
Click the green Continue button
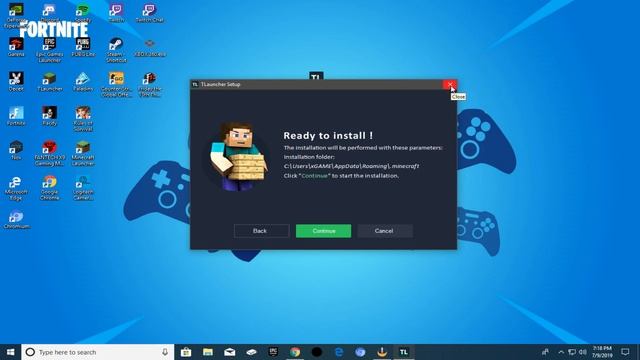click(x=323, y=231)
